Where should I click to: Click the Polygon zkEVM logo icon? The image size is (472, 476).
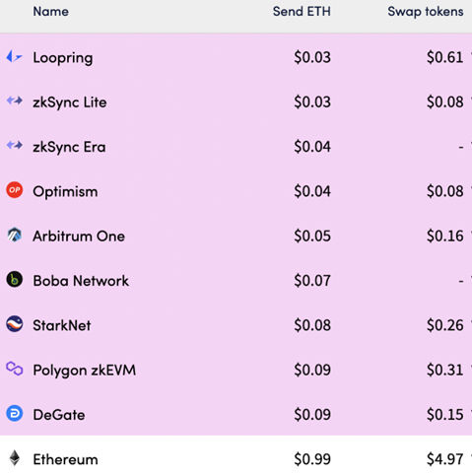coord(15,369)
